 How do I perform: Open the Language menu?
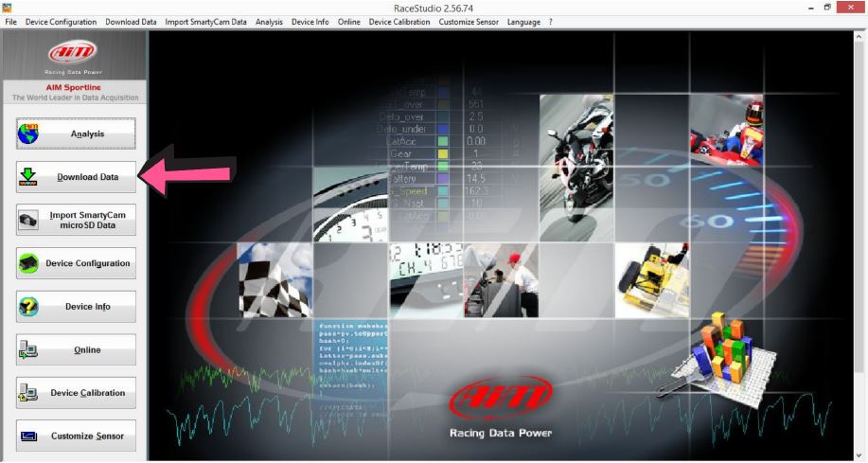[523, 22]
